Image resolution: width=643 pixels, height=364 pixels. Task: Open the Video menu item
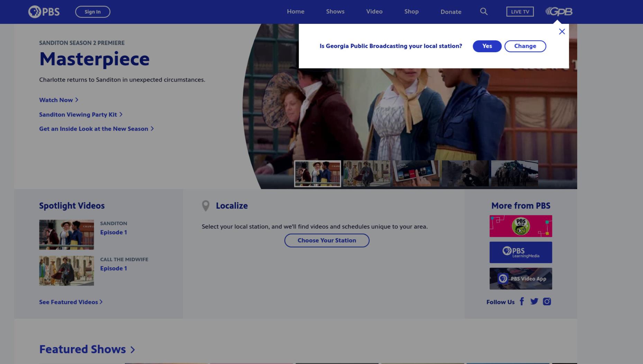(374, 11)
